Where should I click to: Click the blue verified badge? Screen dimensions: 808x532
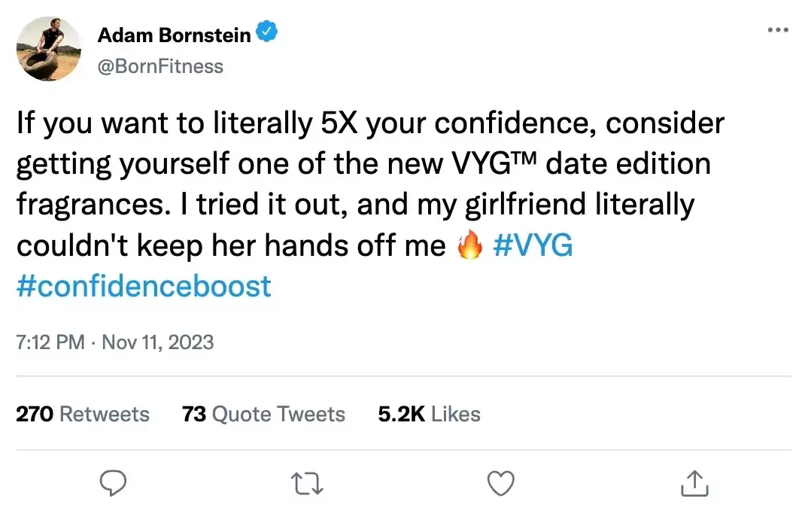[x=267, y=32]
